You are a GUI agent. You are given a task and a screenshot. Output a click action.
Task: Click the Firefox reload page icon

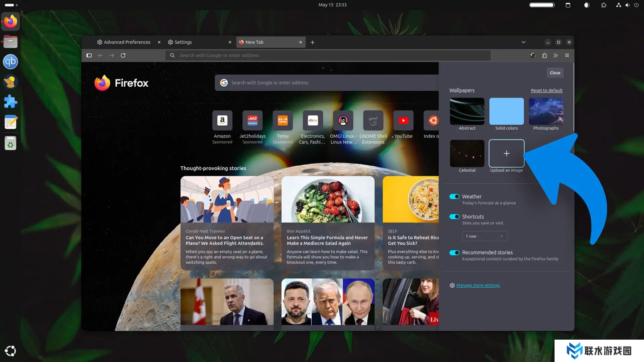click(123, 55)
